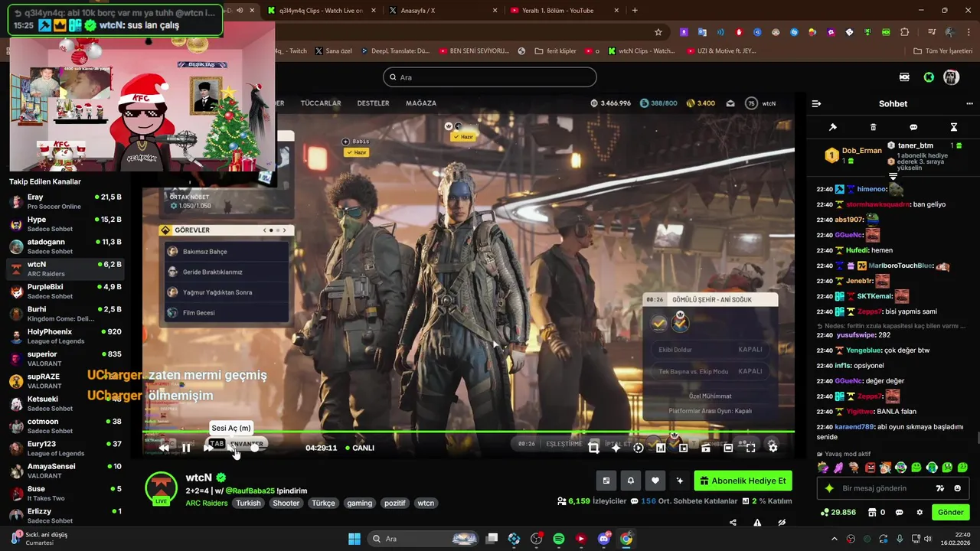Click the sparkle icon in player controls
Screen dimensions: 980x551
click(616, 448)
